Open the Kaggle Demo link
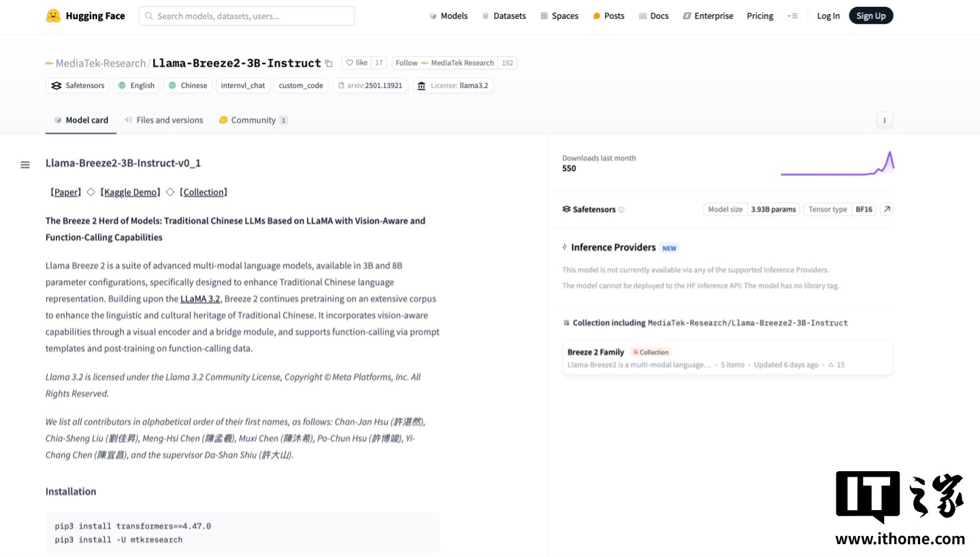This screenshot has height=557, width=980. 131,192
